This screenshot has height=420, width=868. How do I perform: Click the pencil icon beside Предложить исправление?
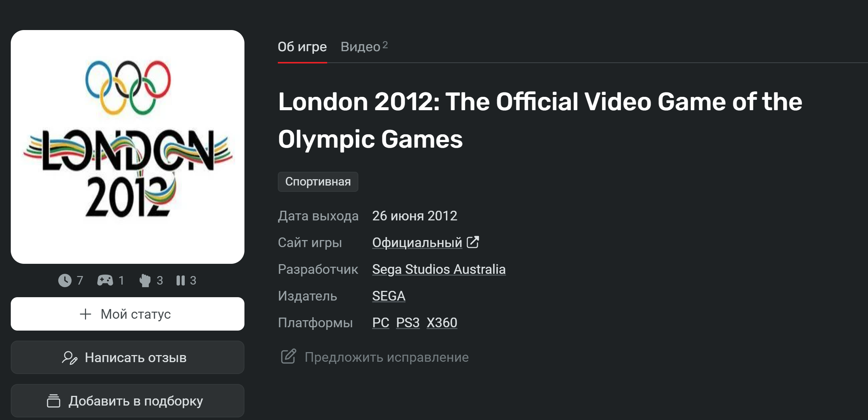click(x=288, y=357)
